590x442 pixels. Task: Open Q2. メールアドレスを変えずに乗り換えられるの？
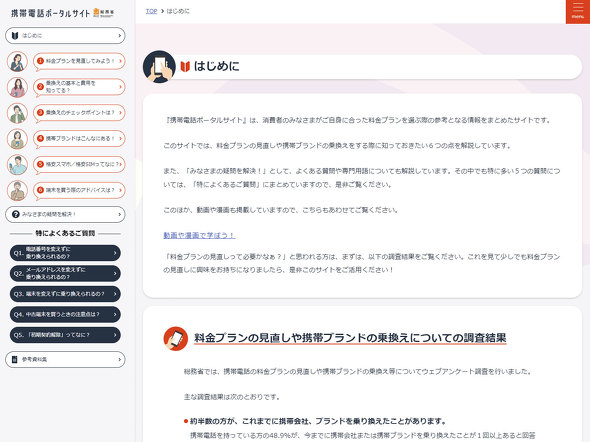65,273
